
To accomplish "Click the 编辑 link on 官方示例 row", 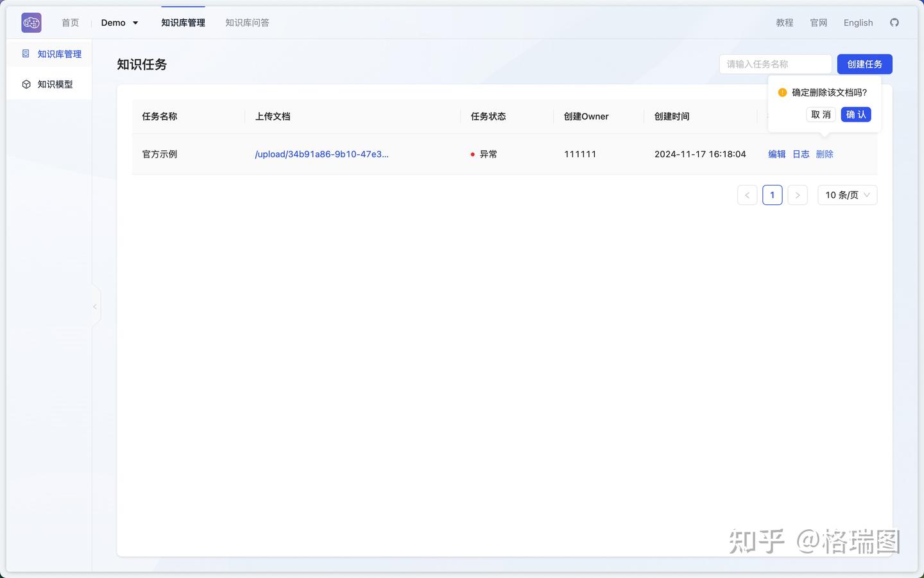I will coord(776,154).
